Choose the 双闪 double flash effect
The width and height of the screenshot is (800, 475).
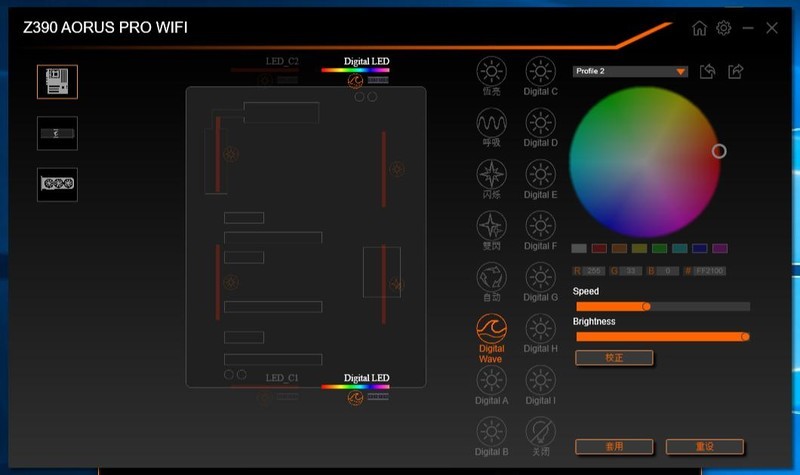pos(491,226)
